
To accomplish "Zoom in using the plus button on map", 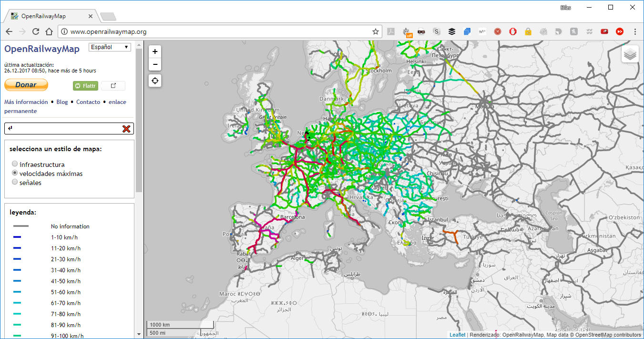I will tap(154, 51).
